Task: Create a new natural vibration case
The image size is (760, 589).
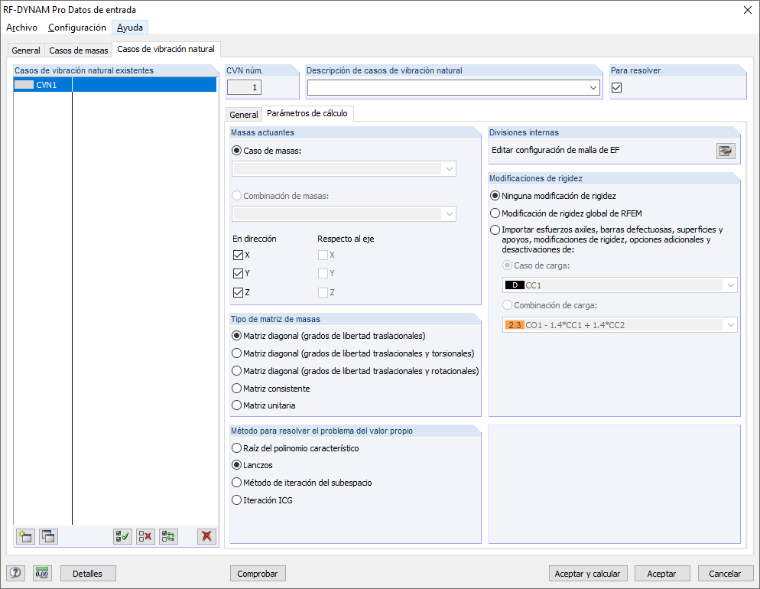Action: pyautogui.click(x=25, y=537)
